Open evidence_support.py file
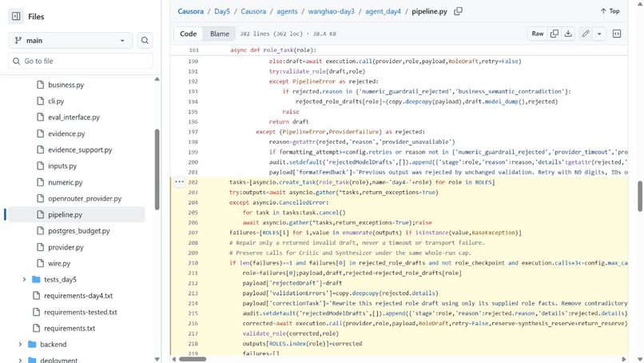The image size is (644, 363). 80,150
